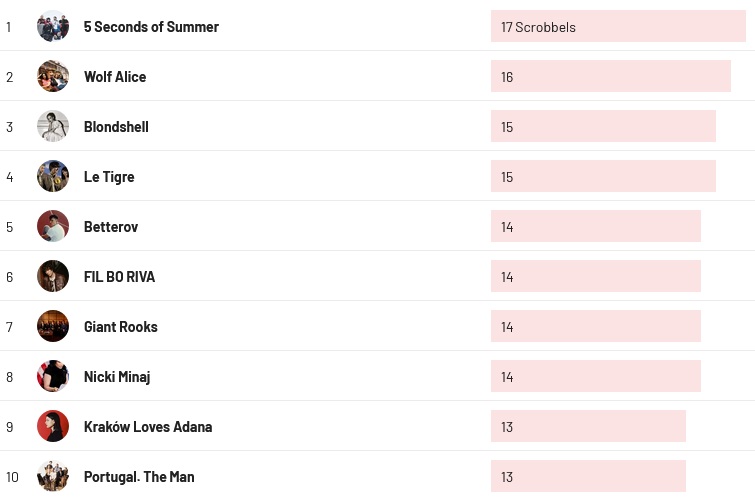Click Wolf Alice's 16 scrobble bar
The image size is (755, 499).
[x=610, y=77]
